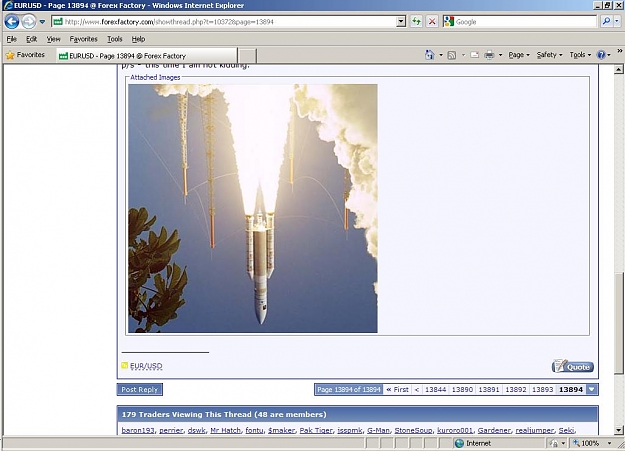The height and width of the screenshot is (451, 625).
Task: Open the Favorites menu
Action: coord(83,39)
